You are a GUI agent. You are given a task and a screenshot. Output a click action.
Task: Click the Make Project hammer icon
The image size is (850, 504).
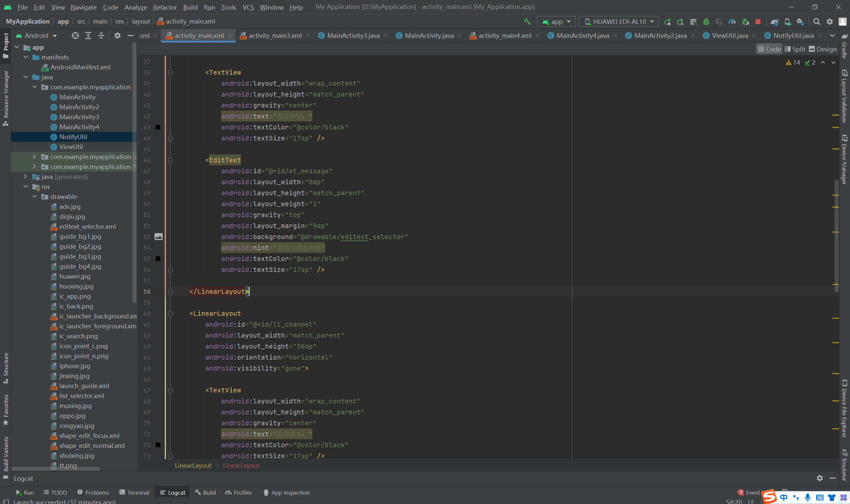pyautogui.click(x=527, y=21)
